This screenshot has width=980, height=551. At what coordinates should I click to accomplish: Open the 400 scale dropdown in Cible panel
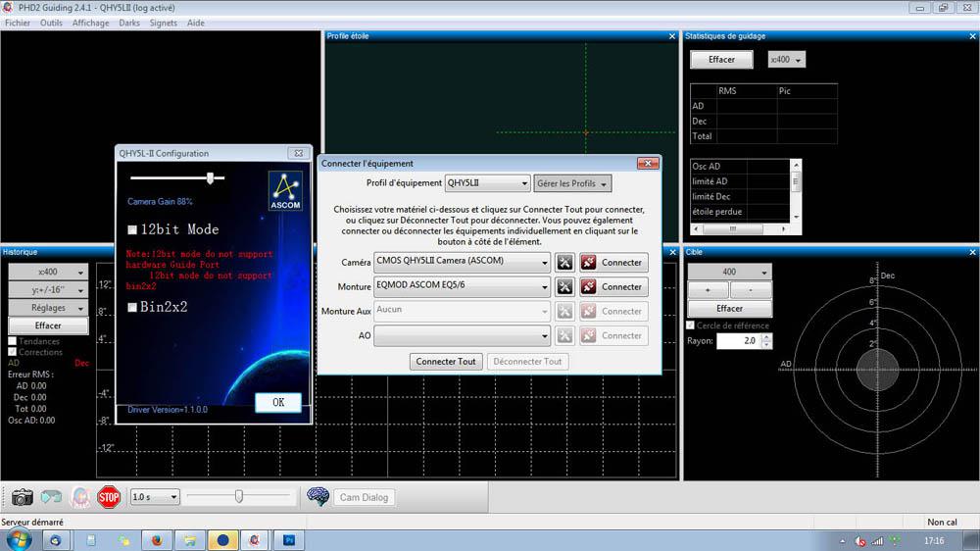[729, 272]
